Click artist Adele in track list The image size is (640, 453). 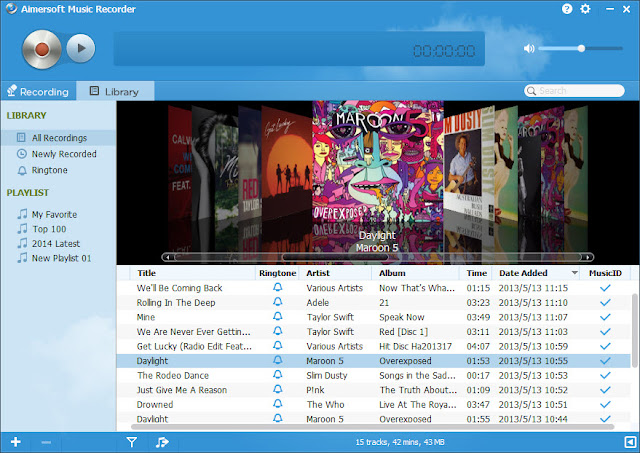click(x=318, y=303)
